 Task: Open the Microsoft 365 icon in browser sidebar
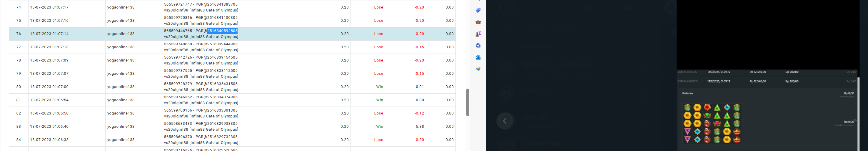pos(478,46)
